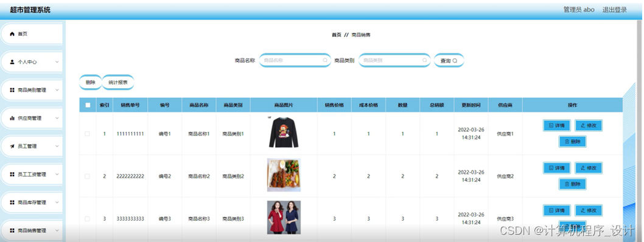Click the bar chart icon beside 供应商管理

12,118
